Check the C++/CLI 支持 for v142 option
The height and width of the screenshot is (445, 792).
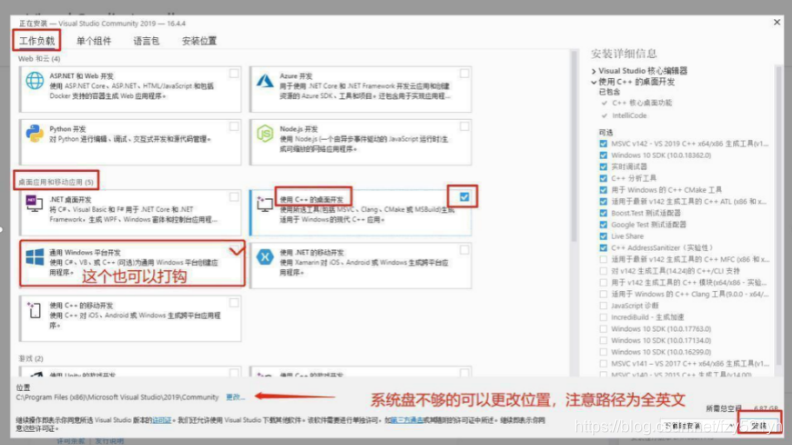(x=603, y=271)
